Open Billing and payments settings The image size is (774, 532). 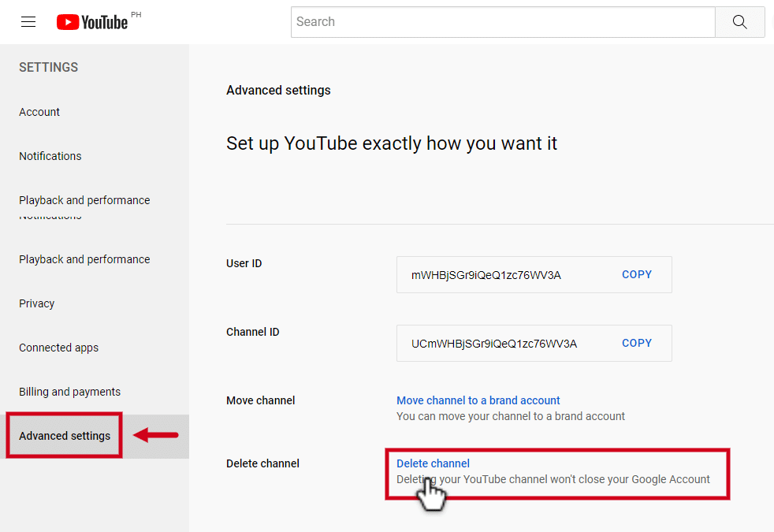[69, 392]
